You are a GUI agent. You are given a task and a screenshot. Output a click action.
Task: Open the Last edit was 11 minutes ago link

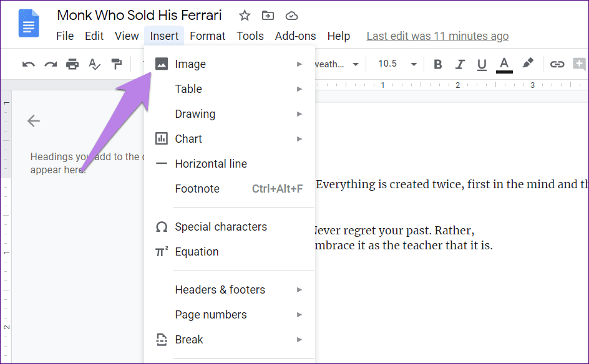click(x=437, y=36)
